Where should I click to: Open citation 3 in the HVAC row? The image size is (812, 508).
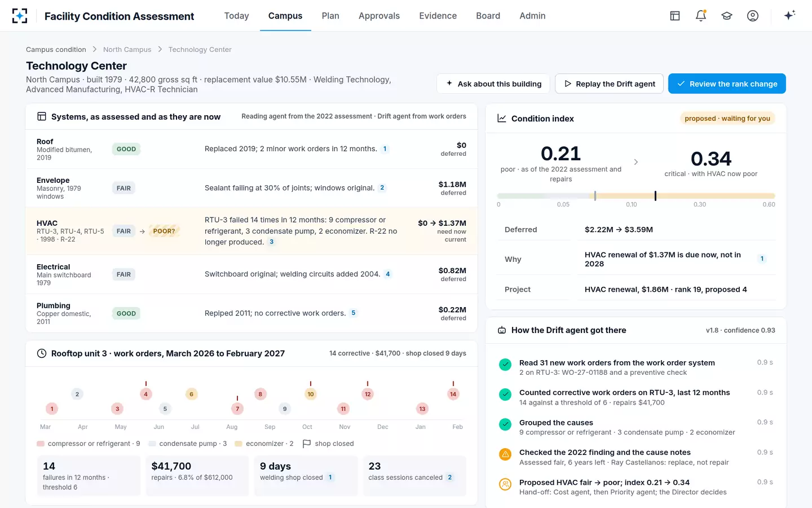271,242
